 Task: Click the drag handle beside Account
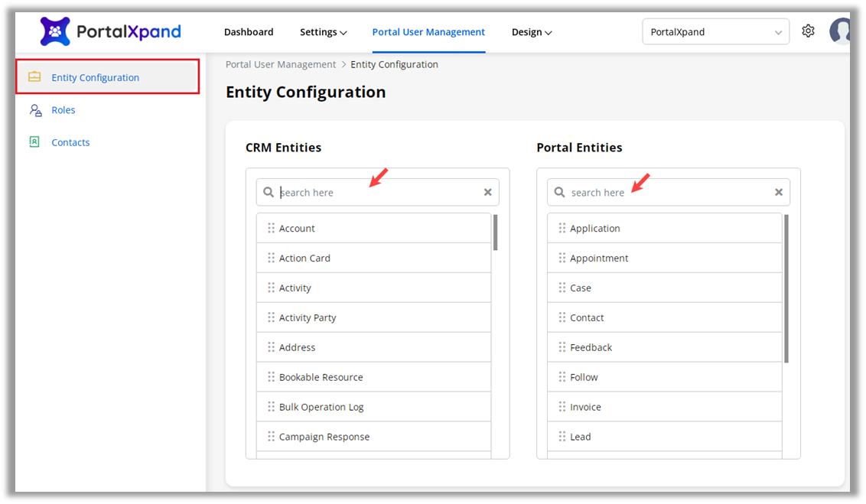coord(271,229)
